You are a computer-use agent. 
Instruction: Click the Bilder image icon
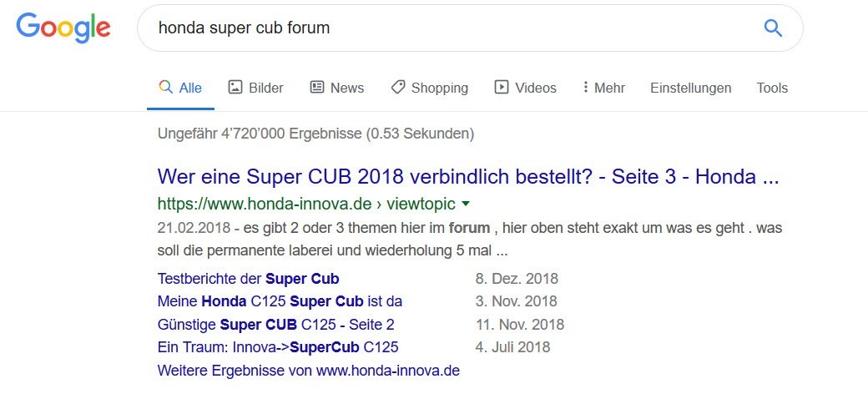point(235,87)
